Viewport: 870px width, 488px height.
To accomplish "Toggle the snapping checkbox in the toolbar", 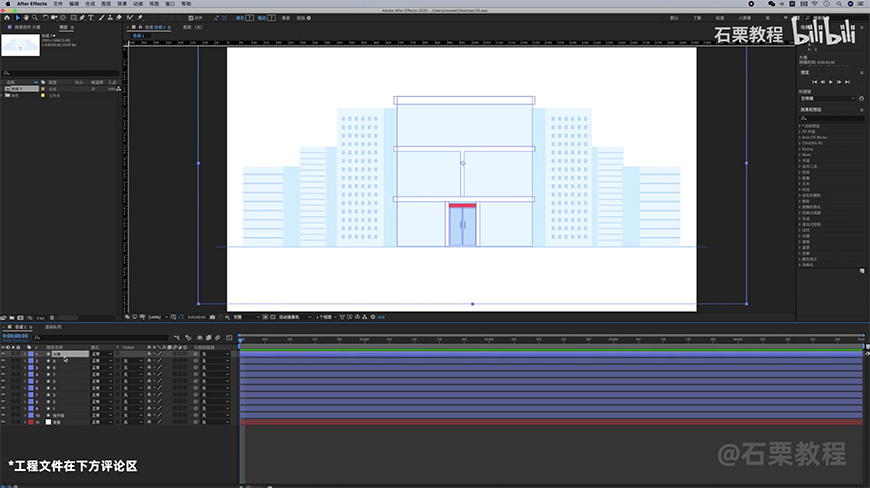I will (x=191, y=18).
